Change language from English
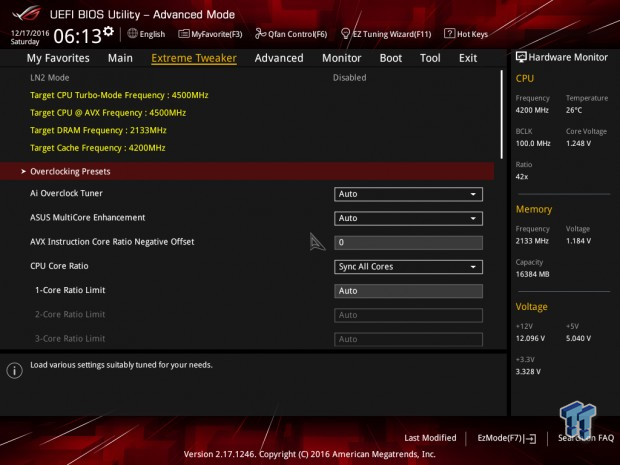620x465 pixels. [x=152, y=34]
